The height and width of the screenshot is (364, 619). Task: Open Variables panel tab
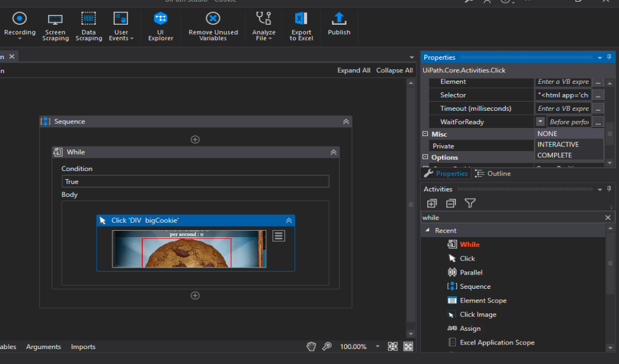[x=8, y=347]
